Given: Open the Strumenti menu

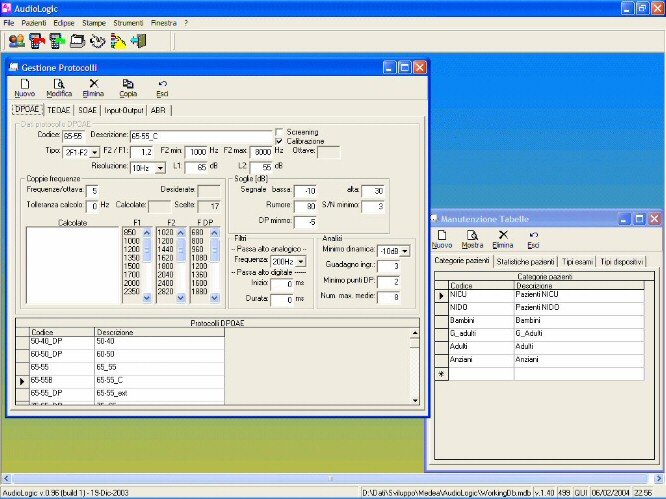Looking at the screenshot, I should click(x=128, y=23).
